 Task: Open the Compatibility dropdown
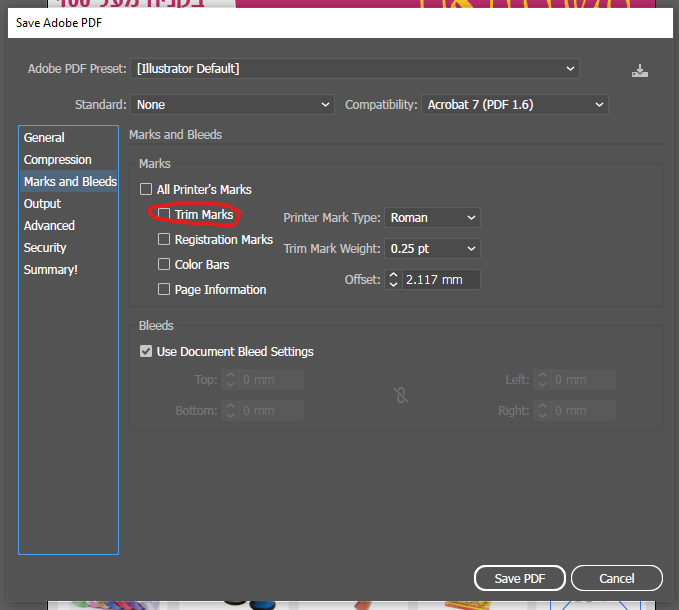click(515, 104)
